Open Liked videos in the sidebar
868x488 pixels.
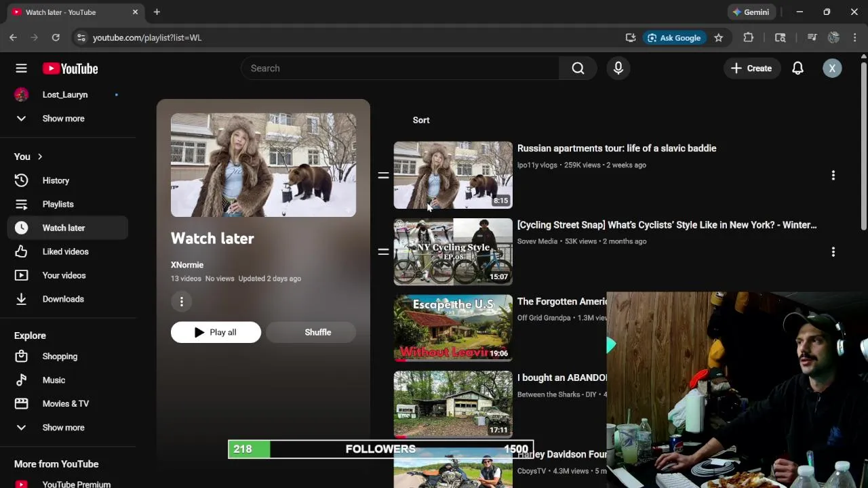(68, 251)
